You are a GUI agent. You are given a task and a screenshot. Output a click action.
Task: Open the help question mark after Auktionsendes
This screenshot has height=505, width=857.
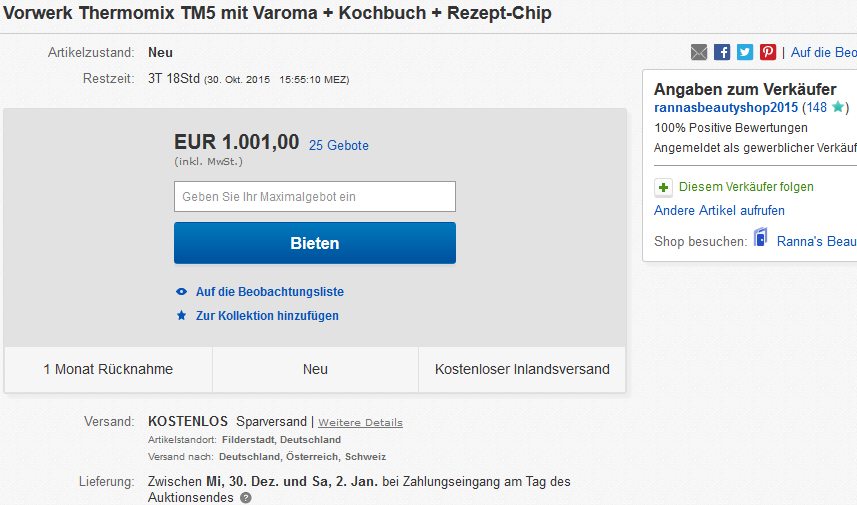[246, 497]
